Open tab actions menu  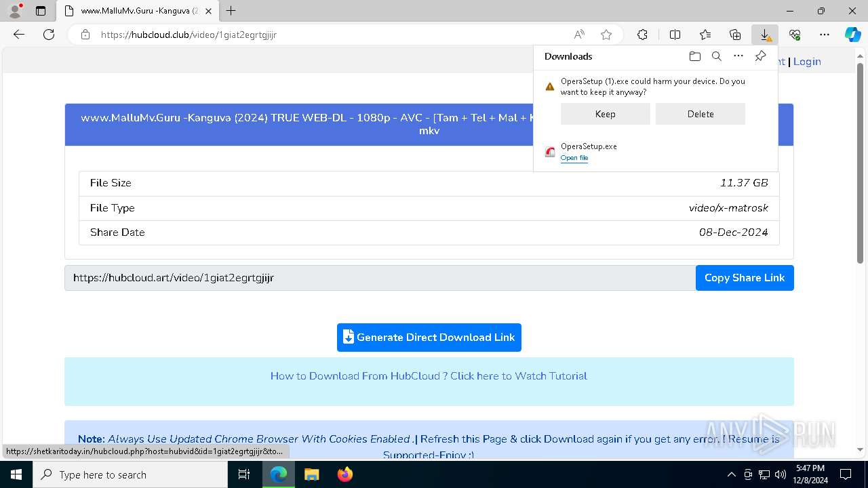[41, 11]
